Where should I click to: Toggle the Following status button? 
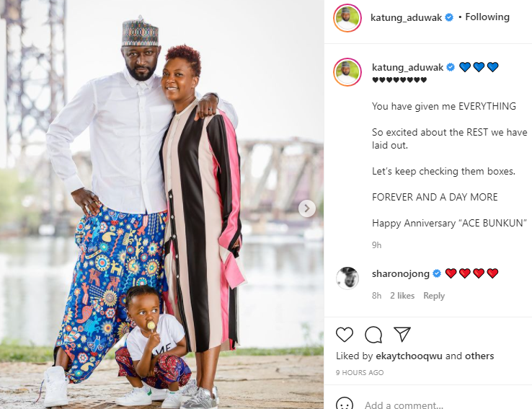[x=487, y=17]
